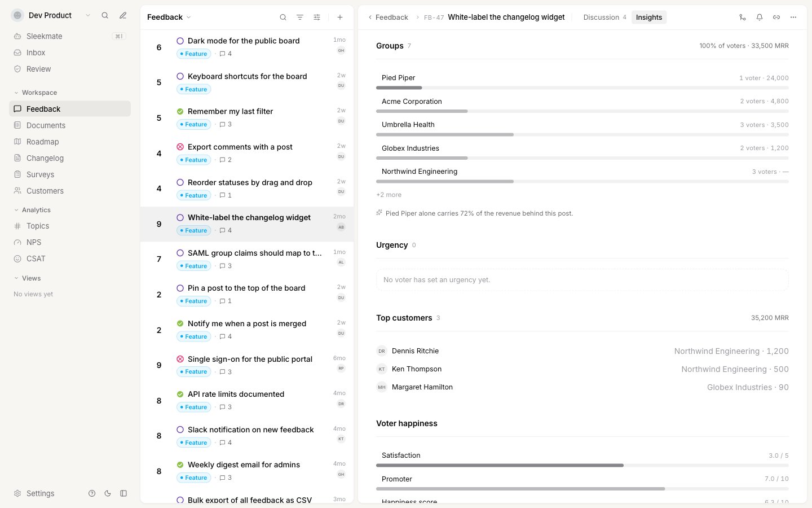Go to Inbox
812x508 pixels.
tap(70, 52)
